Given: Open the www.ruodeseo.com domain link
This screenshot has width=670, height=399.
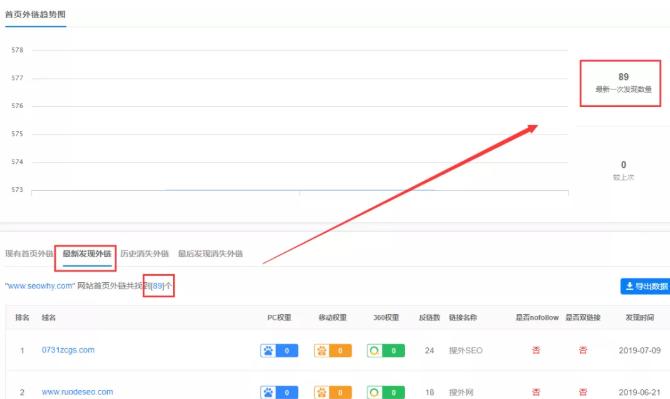Looking at the screenshot, I should pos(77,392).
